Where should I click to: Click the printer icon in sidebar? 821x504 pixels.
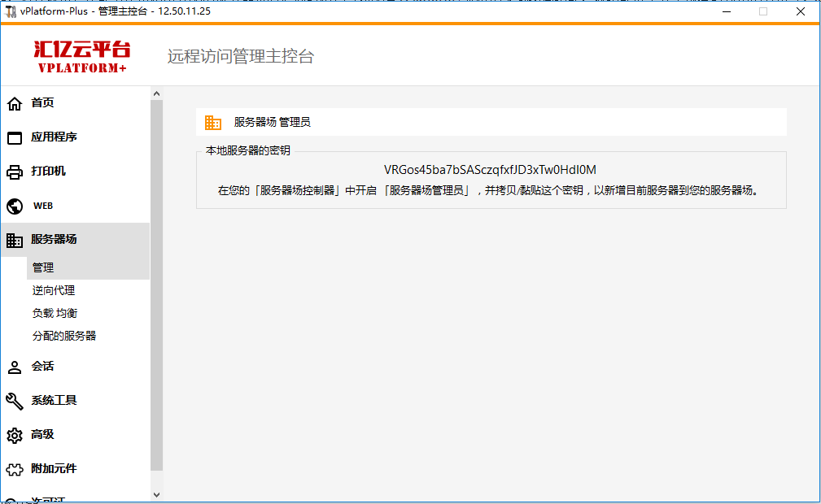click(15, 172)
